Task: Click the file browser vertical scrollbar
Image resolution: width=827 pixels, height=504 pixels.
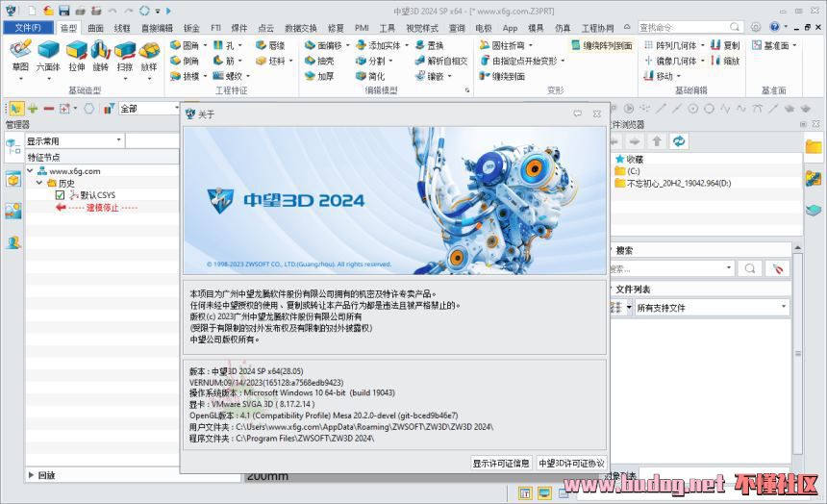Action: [797, 353]
